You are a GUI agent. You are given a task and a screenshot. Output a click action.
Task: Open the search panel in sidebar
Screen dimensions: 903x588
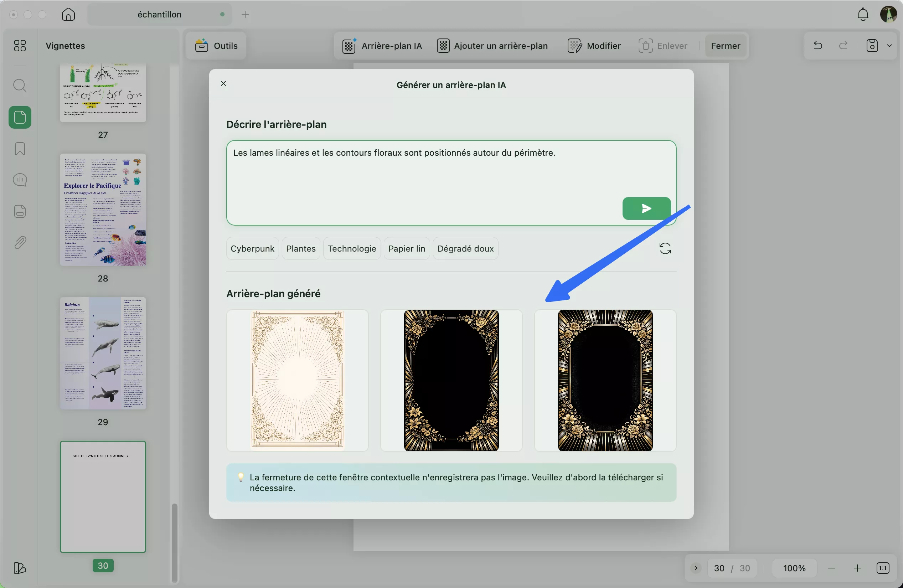pyautogui.click(x=20, y=86)
